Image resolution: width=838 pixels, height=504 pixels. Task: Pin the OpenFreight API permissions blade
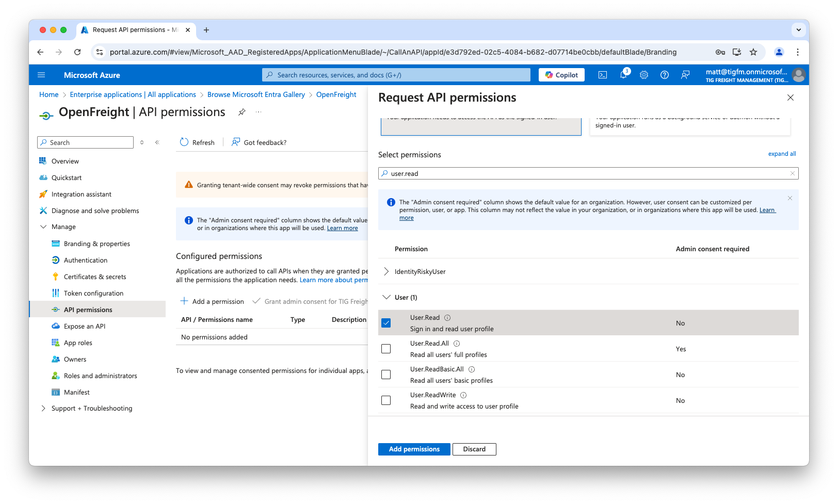point(241,112)
